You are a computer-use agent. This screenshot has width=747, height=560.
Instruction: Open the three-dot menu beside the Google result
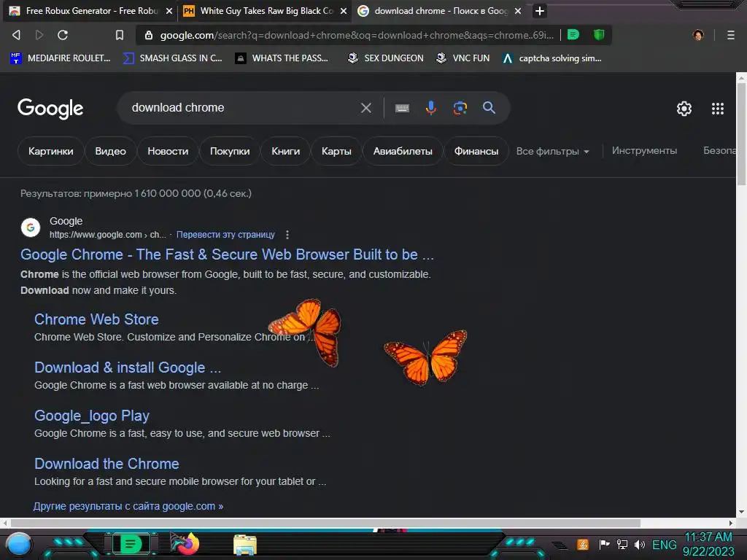point(287,235)
